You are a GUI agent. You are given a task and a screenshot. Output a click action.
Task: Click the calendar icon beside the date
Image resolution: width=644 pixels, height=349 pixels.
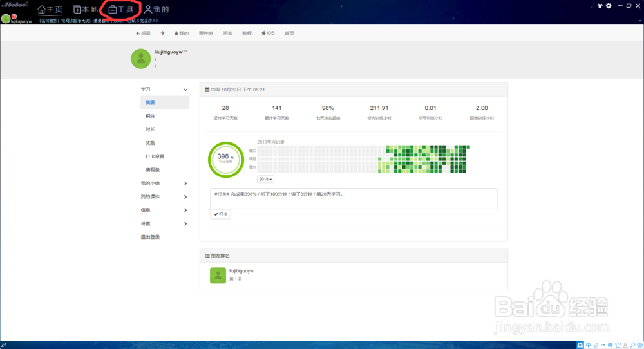click(x=207, y=90)
